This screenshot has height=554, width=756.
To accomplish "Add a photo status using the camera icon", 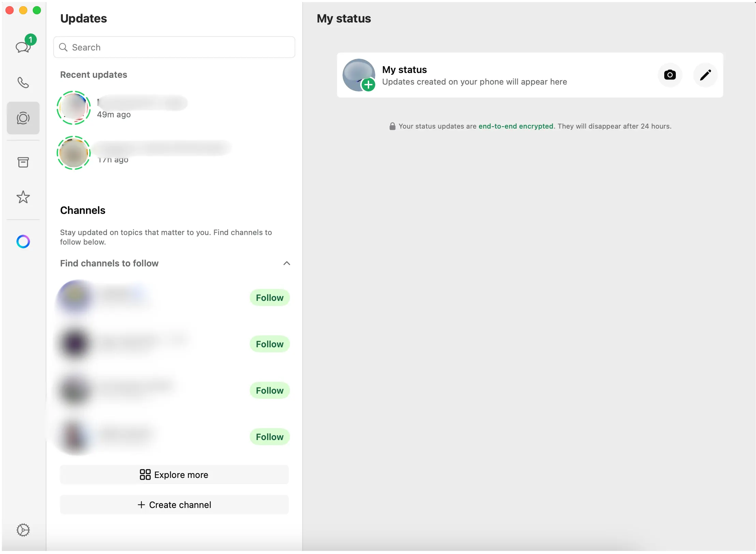I will click(x=669, y=75).
